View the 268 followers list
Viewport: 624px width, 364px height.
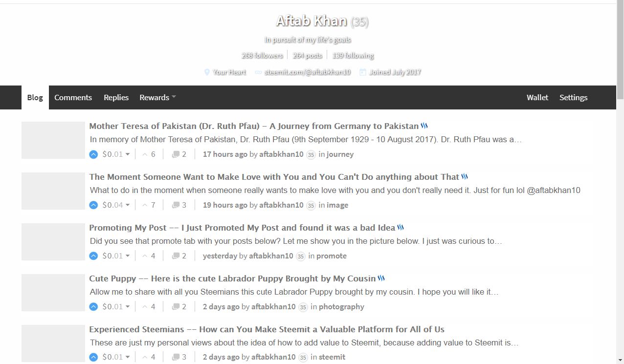[262, 56]
